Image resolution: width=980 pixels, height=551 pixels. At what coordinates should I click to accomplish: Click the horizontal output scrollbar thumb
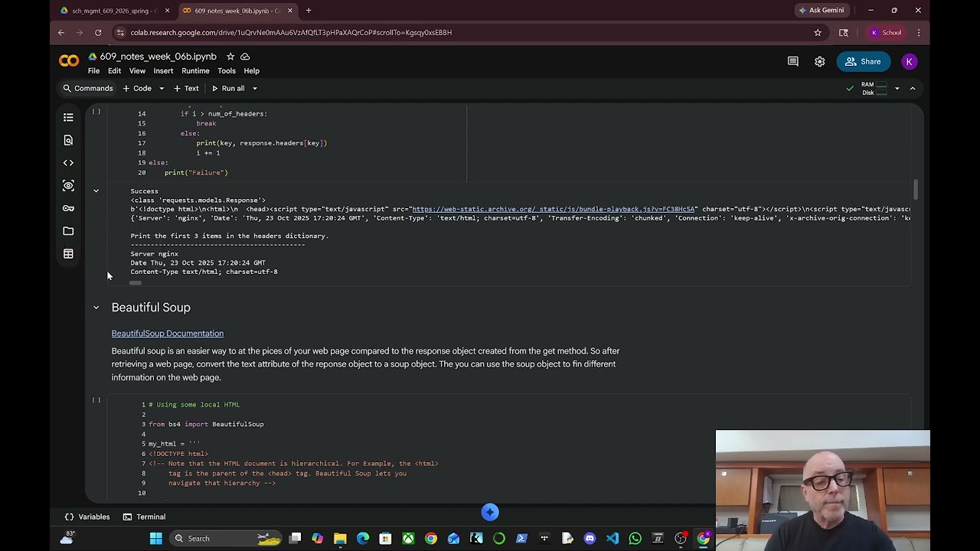click(136, 282)
